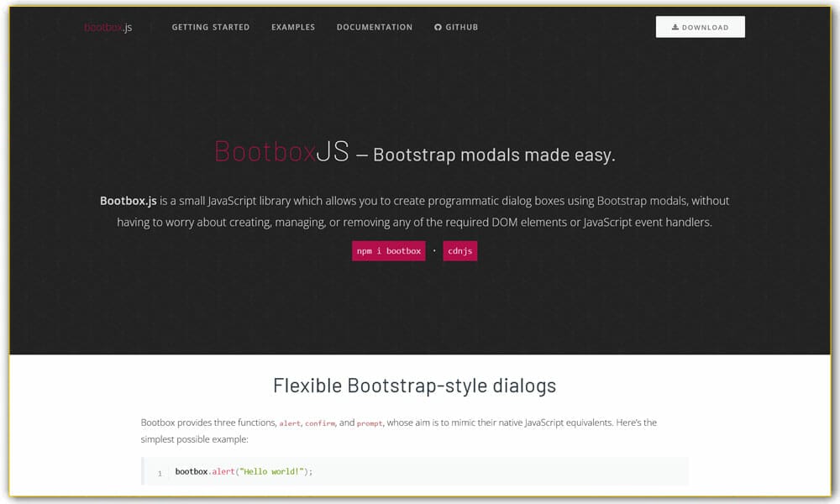Click the download arrow icon on the DOWNLOAD button
The height and width of the screenshot is (504, 840).
tap(675, 26)
